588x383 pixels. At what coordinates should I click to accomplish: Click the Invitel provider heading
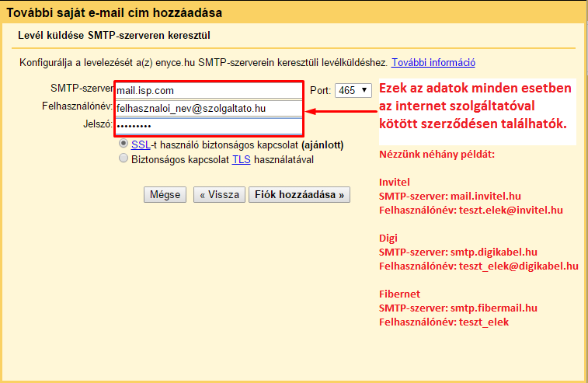pos(395,183)
